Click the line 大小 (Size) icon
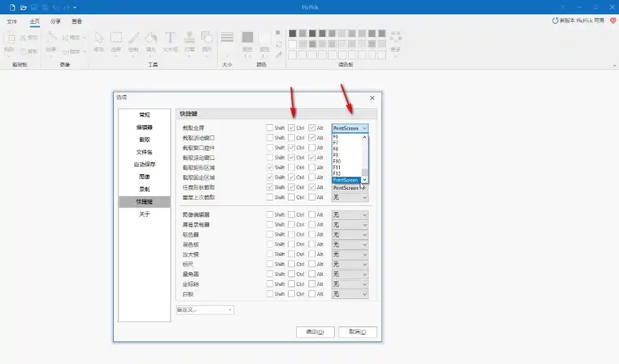Viewport: 619px width, 364px height. click(x=227, y=38)
